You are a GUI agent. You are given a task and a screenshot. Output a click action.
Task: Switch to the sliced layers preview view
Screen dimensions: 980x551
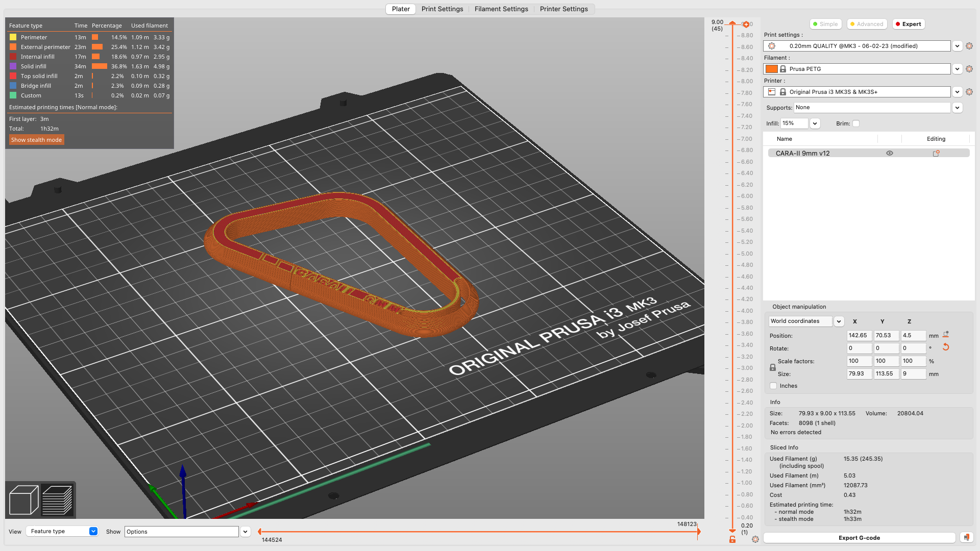pyautogui.click(x=57, y=500)
